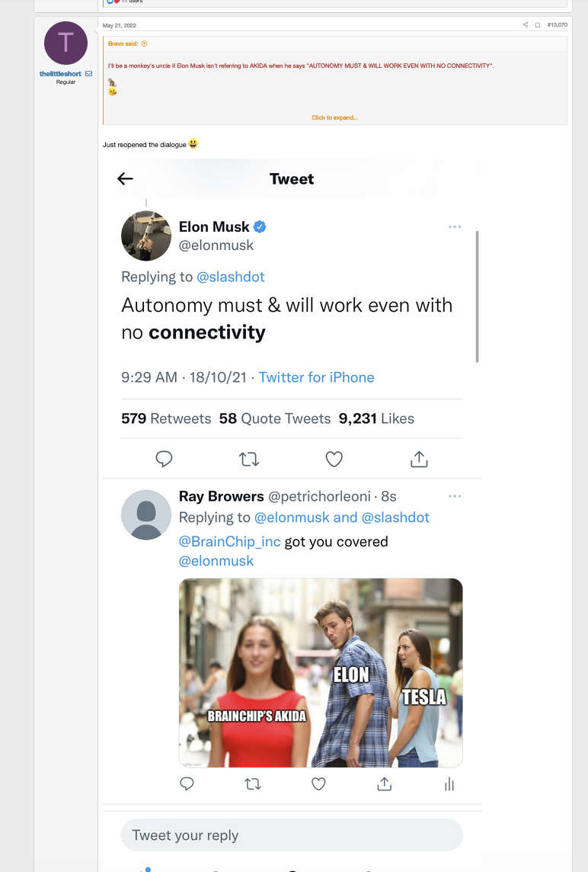Click the purple T avatar
This screenshot has width=588, height=872.
(66, 43)
